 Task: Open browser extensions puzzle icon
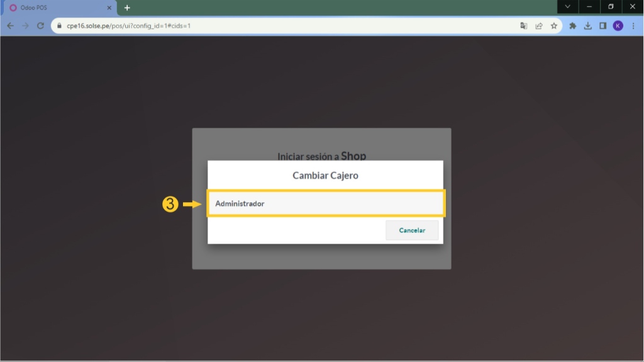(x=572, y=26)
